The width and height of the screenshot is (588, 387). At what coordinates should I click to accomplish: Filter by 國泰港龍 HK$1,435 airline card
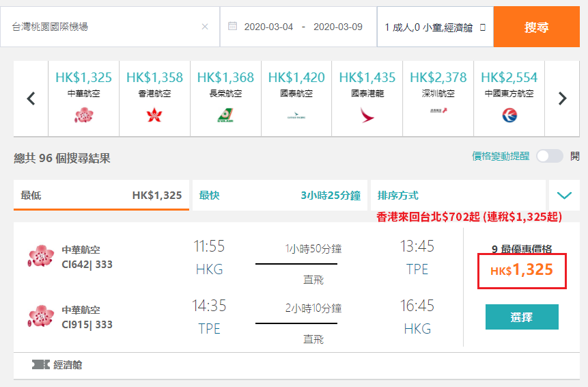tap(367, 98)
